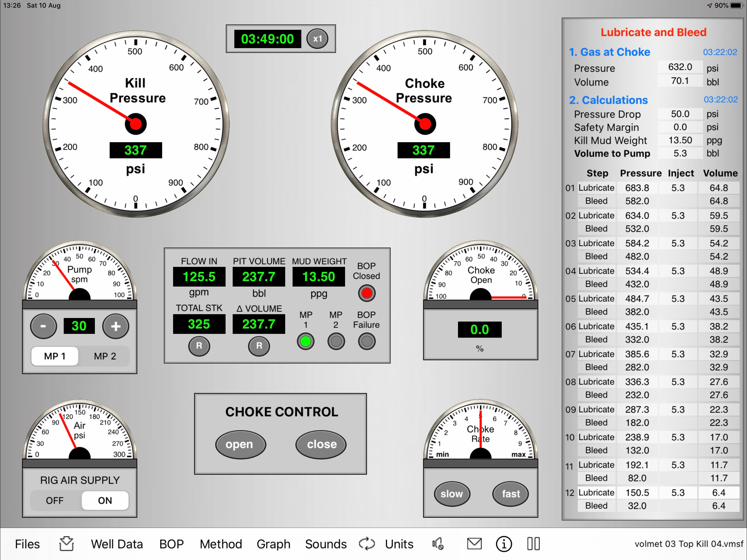Click the refresh arrows icon near Units
Screen dimensions: 747x560
pyautogui.click(x=367, y=544)
